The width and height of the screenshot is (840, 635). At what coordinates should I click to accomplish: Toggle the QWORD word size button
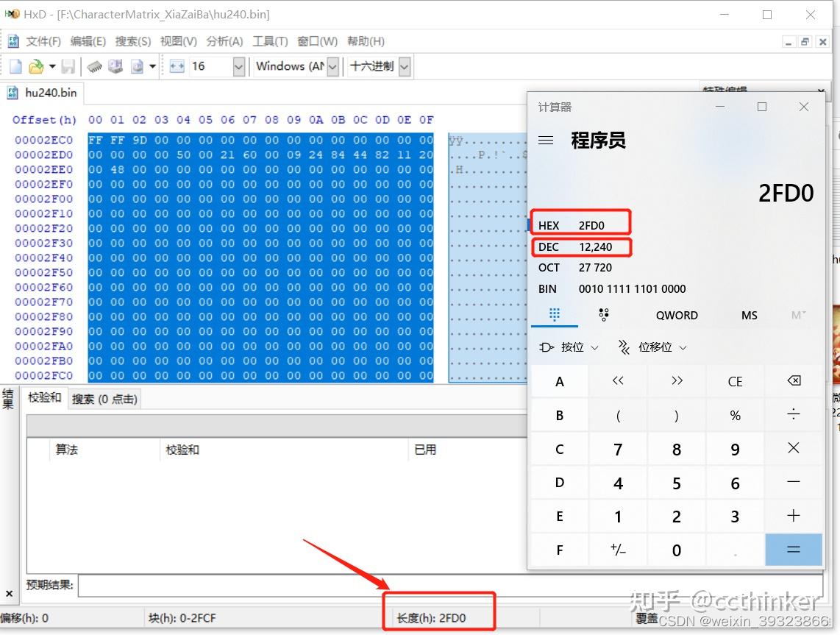pyautogui.click(x=677, y=315)
